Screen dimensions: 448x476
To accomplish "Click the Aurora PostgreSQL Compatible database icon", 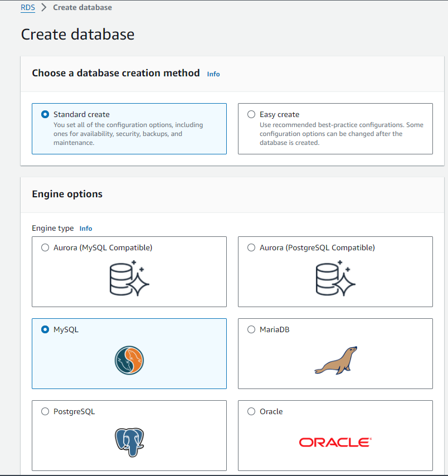I will 335,278.
